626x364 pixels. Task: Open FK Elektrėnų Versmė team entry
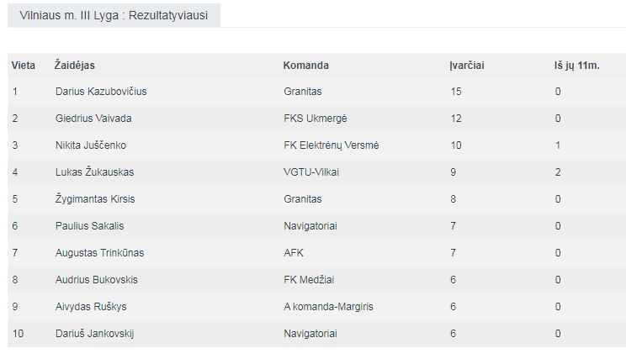(332, 145)
